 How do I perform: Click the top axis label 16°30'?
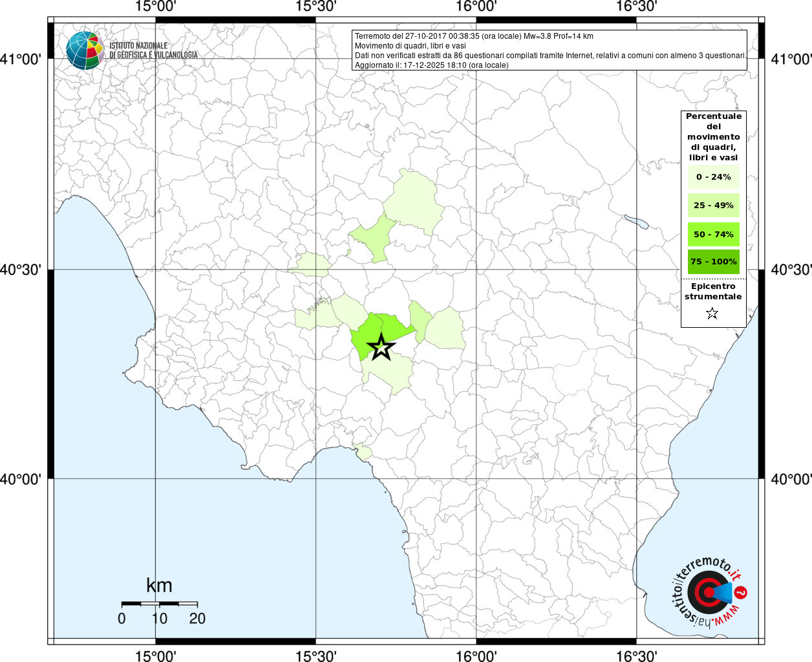(x=636, y=6)
